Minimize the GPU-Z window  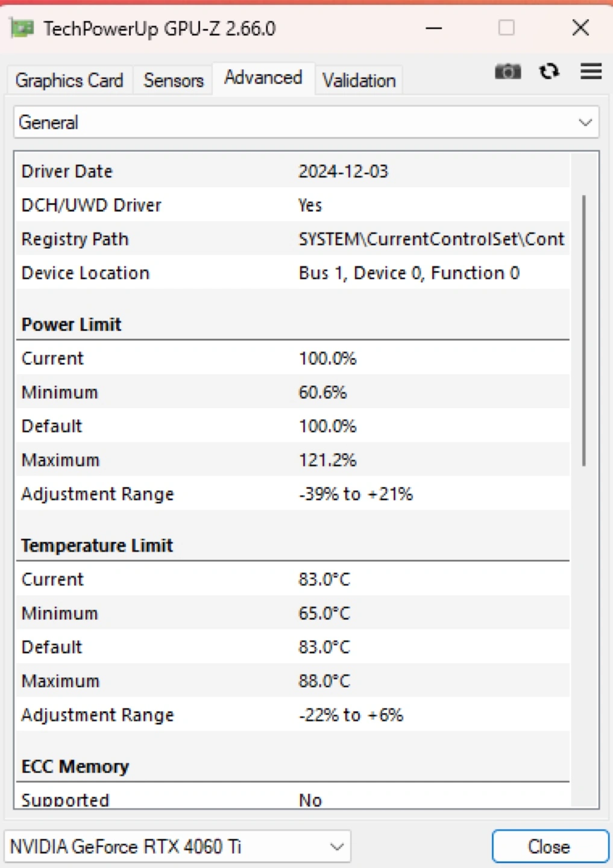434,28
